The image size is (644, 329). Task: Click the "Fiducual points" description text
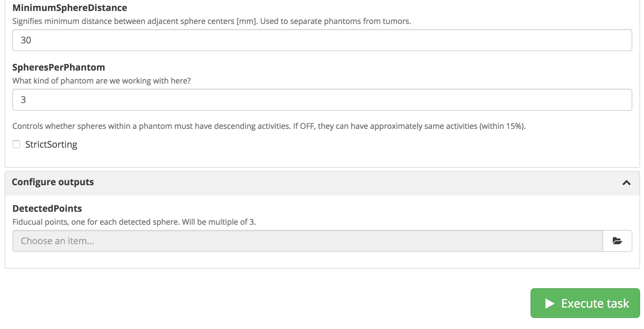[x=134, y=222]
